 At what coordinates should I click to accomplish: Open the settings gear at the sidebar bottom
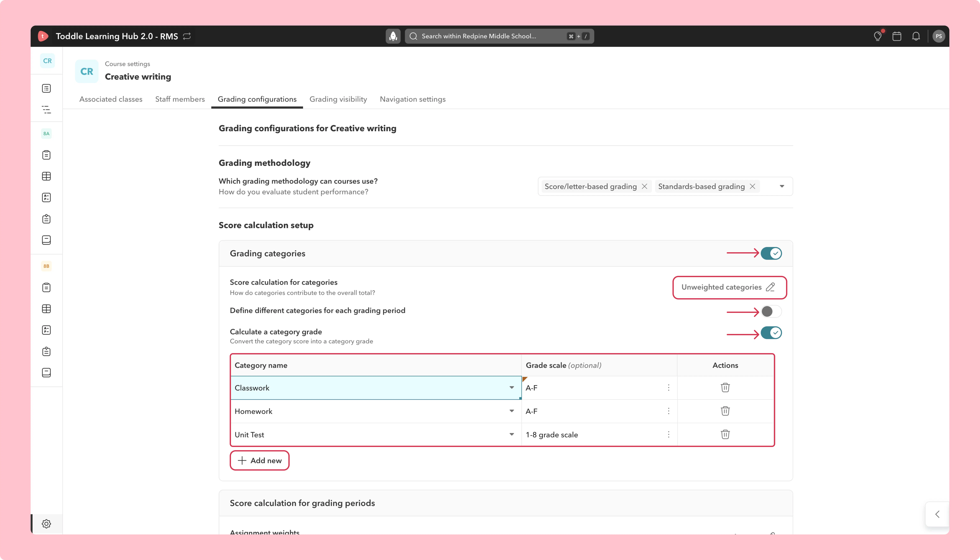click(47, 524)
